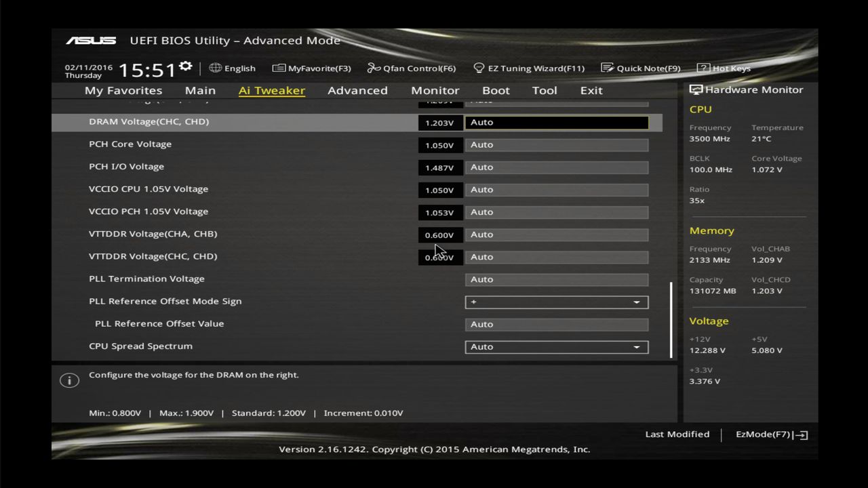Switch to the My Favorites tab
The image size is (868, 488).
tap(123, 90)
